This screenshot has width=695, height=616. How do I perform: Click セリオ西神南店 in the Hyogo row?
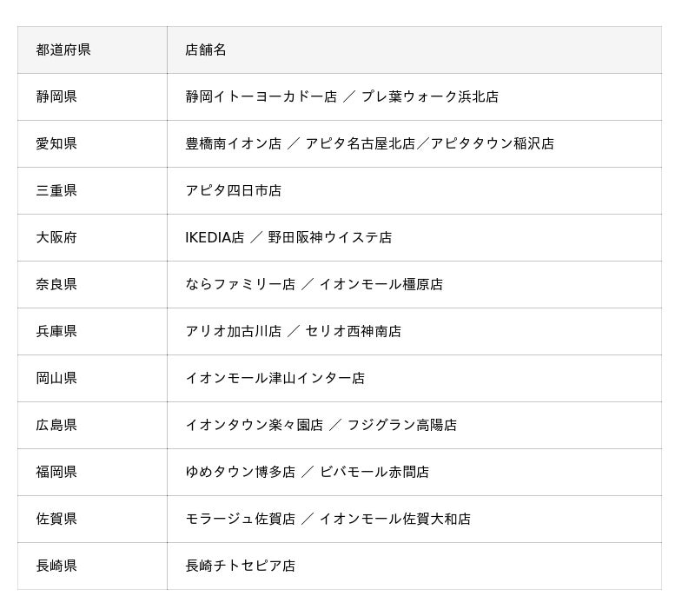(x=354, y=332)
